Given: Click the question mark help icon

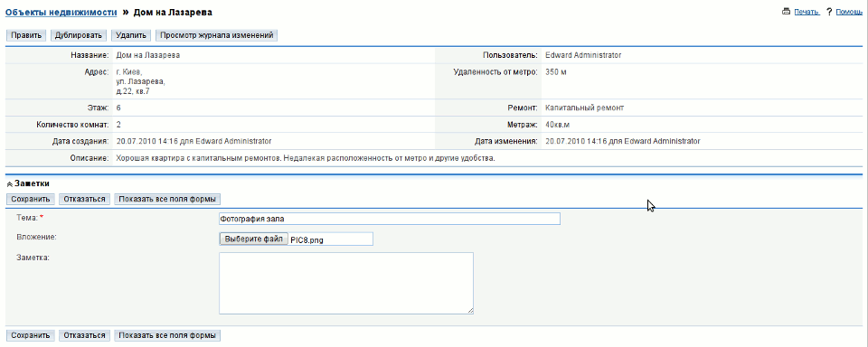Looking at the screenshot, I should tap(829, 12).
